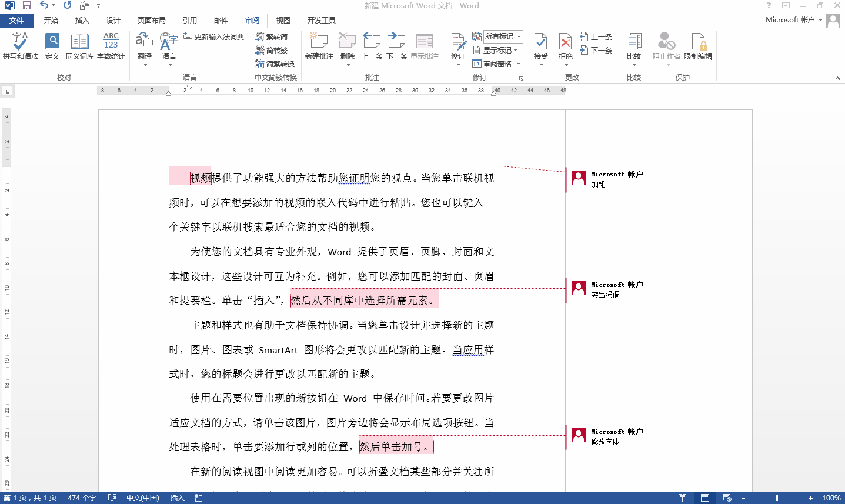The height and width of the screenshot is (504, 845).
Task: Run the 拼写和语法 spelling check
Action: [x=19, y=47]
